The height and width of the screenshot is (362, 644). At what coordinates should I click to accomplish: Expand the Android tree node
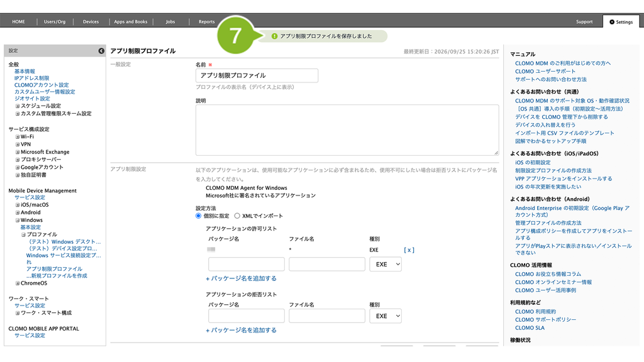18,212
